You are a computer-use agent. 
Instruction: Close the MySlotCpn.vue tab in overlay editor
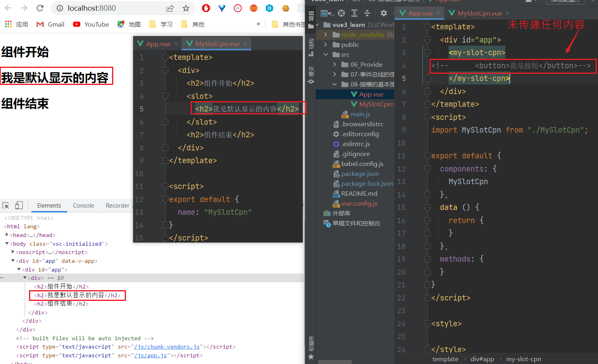(x=246, y=44)
